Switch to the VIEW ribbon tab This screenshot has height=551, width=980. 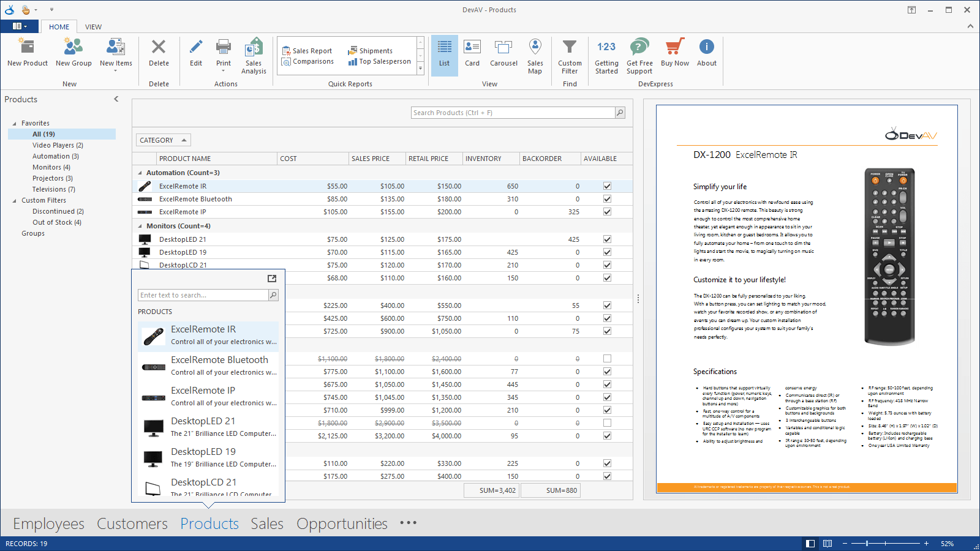coord(93,27)
